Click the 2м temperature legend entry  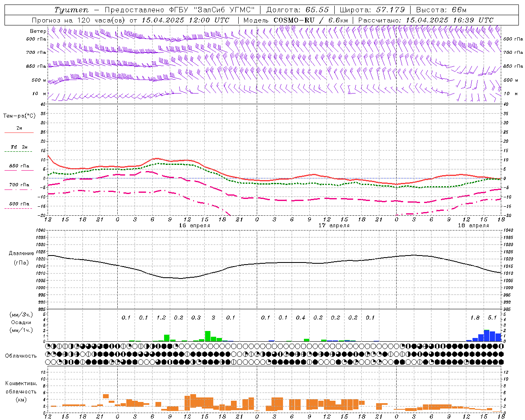point(19,128)
